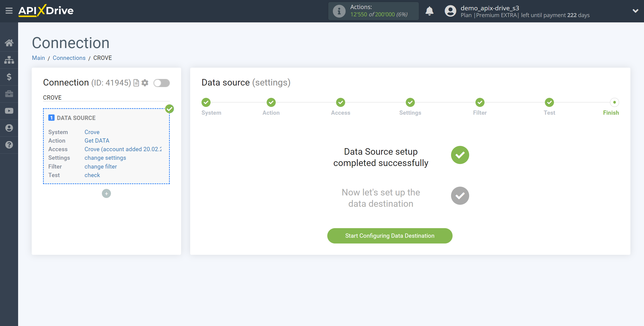The height and width of the screenshot is (326, 644).
Task: Click the grey checkmark for data destination
Action: point(460,196)
